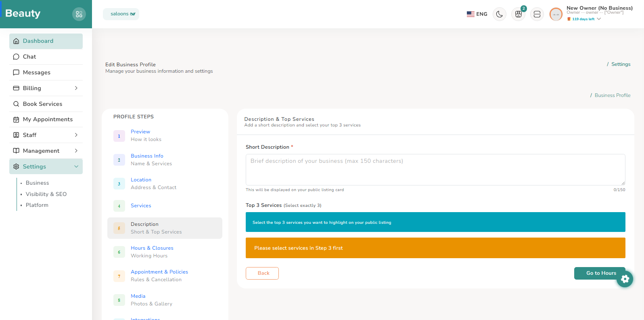Click the Book Services search icon
The width and height of the screenshot is (644, 320).
tap(16, 104)
